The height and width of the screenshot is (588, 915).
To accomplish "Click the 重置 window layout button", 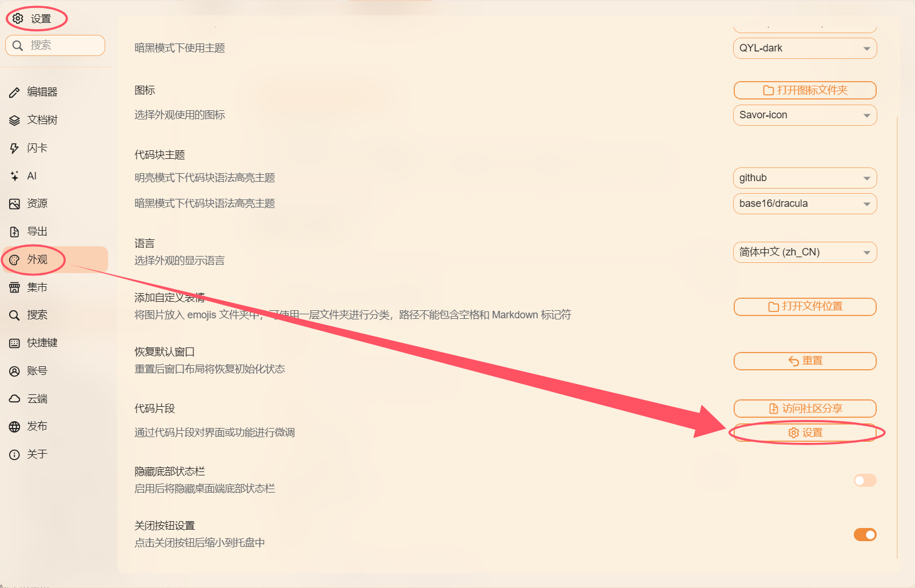I will click(805, 361).
